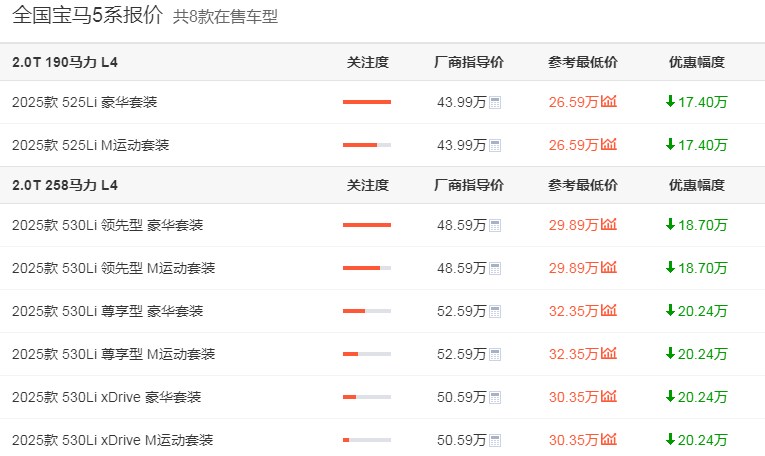Open price trend chart for 530Li 领先型 M运动套装

coord(609,268)
